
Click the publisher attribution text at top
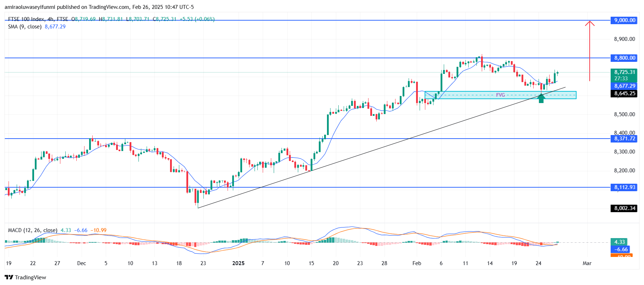pos(99,7)
